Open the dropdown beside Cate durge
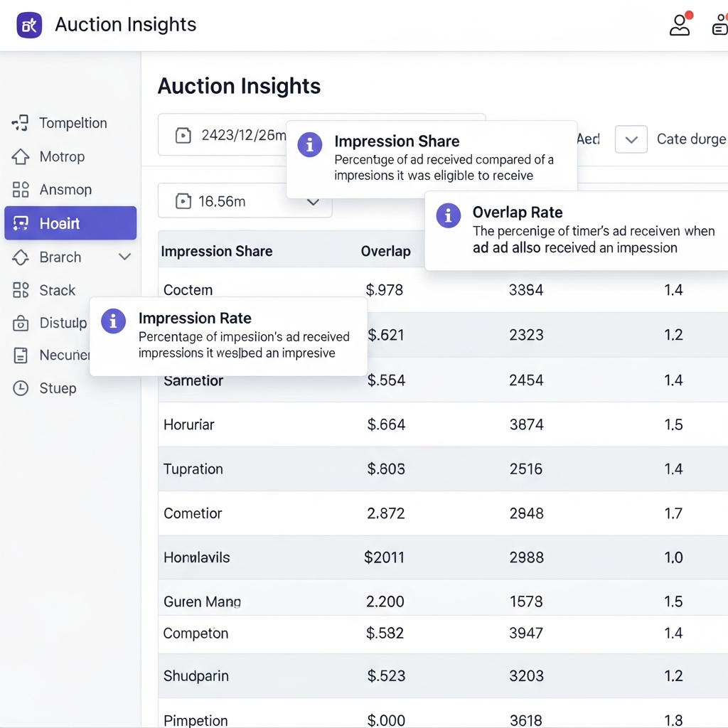This screenshot has width=728, height=728. [x=631, y=139]
